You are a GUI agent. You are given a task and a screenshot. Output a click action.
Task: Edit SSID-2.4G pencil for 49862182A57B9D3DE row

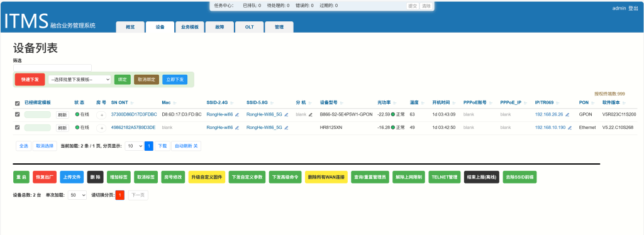click(x=237, y=128)
